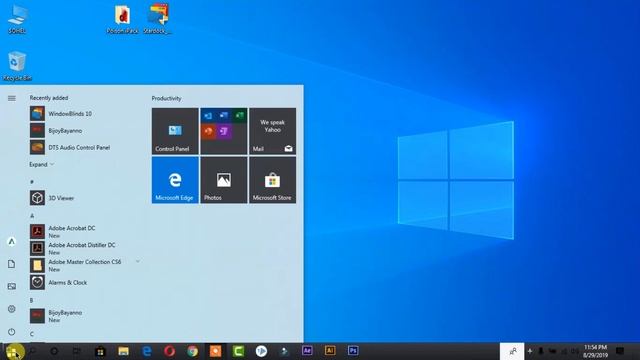The width and height of the screenshot is (640, 360).
Task: Open File Explorer from taskbar
Action: pos(123,351)
